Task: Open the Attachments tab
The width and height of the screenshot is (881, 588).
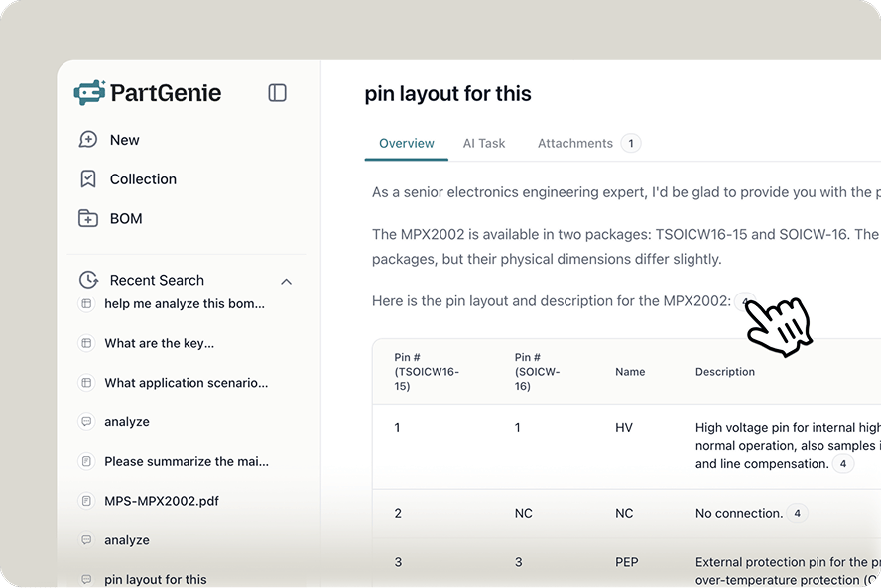Action: point(574,143)
